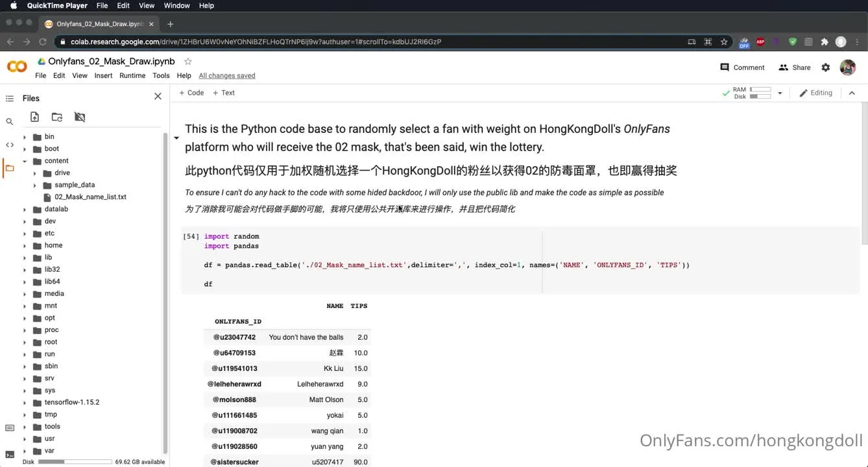
Task: Collapse the header section with the triangle
Action: pos(176,138)
